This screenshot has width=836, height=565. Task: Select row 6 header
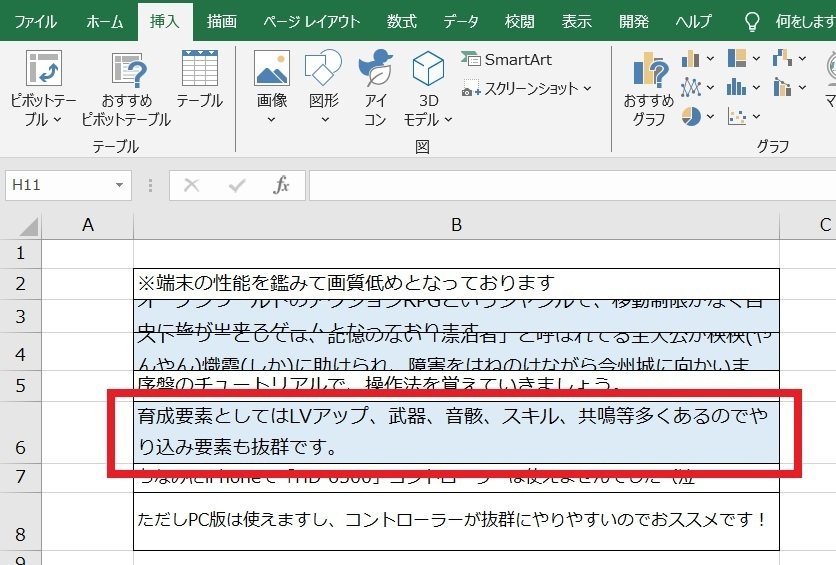tap(20, 432)
